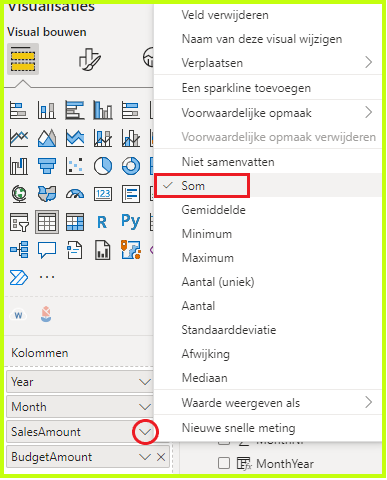Image resolution: width=387 pixels, height=480 pixels.
Task: Click the globe map visual icon
Action: 19,194
